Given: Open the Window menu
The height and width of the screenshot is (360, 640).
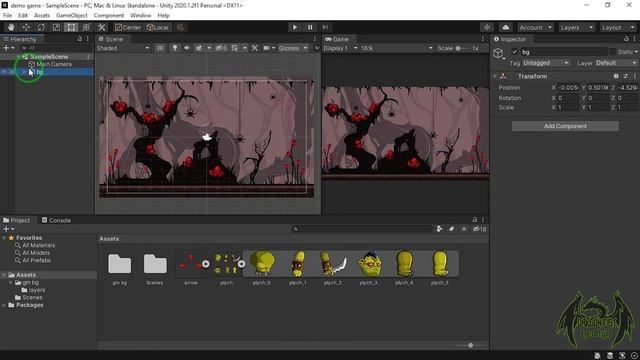Looking at the screenshot, I should click(140, 16).
